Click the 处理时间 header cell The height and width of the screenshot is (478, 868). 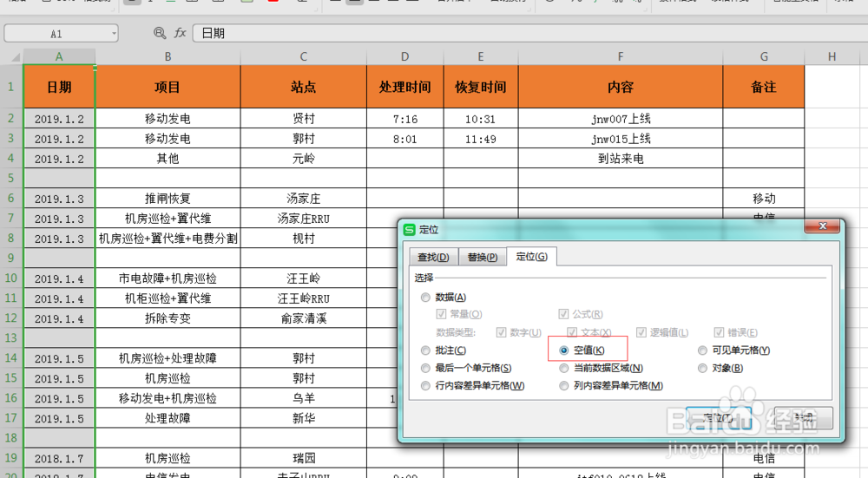404,87
